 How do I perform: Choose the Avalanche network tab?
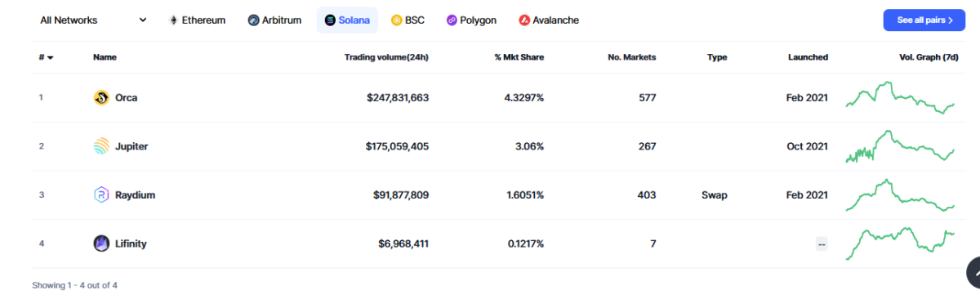[x=549, y=20]
